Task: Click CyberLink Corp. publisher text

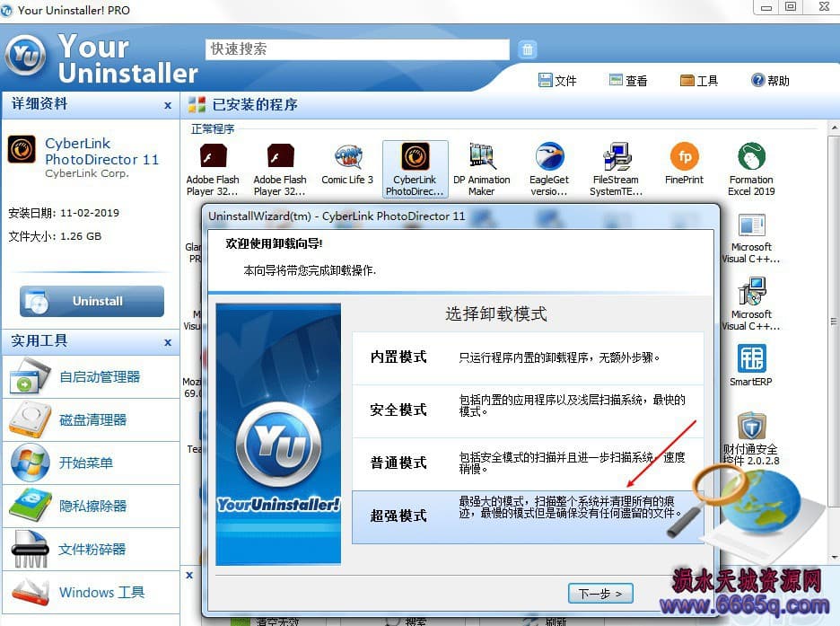Action: [x=87, y=173]
